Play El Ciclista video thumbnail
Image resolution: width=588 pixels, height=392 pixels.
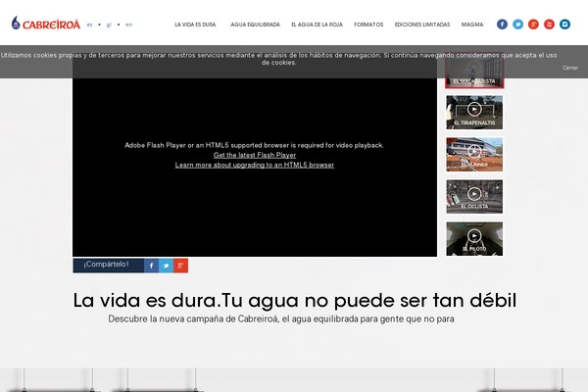click(474, 196)
